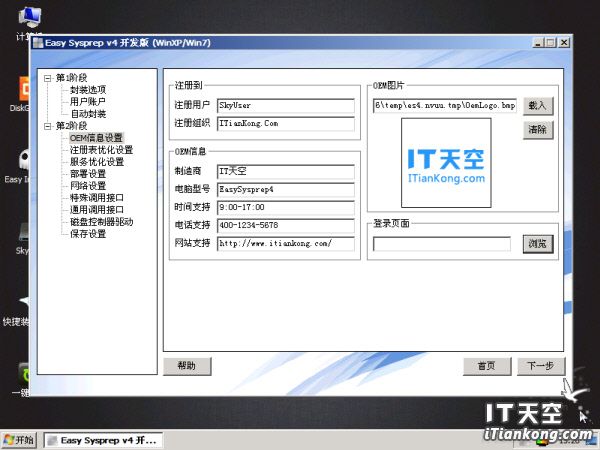600x450 pixels.
Task: Click the 电话支持 phone number field
Action: pos(285,226)
